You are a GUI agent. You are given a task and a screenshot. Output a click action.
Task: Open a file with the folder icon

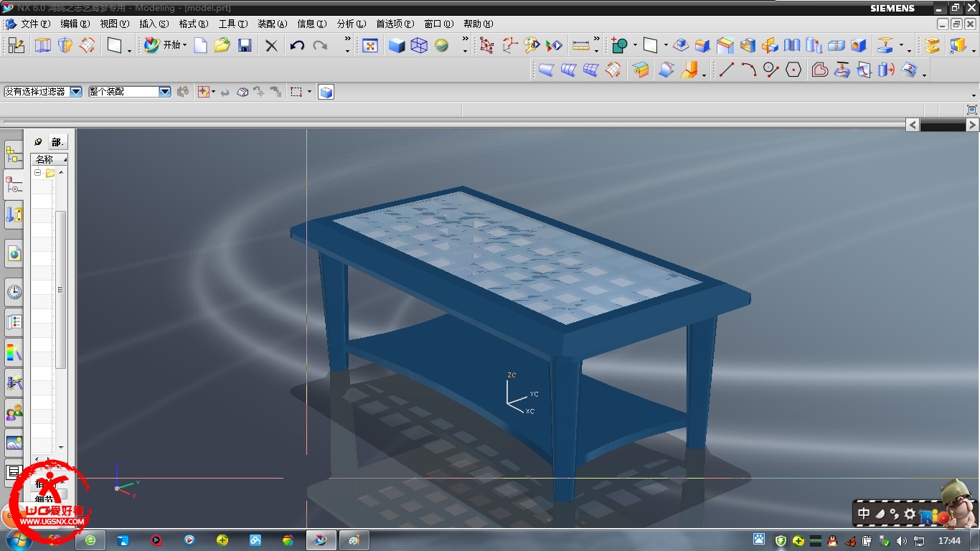pos(222,45)
